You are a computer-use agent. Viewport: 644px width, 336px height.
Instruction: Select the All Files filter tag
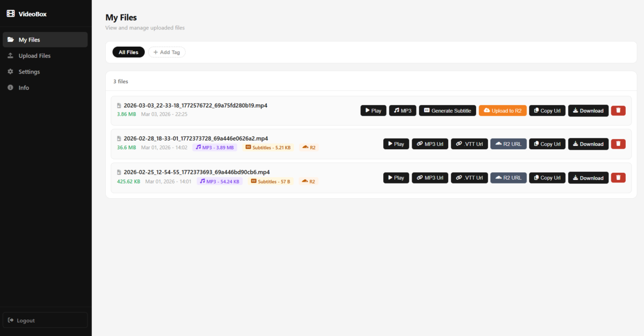pos(128,52)
